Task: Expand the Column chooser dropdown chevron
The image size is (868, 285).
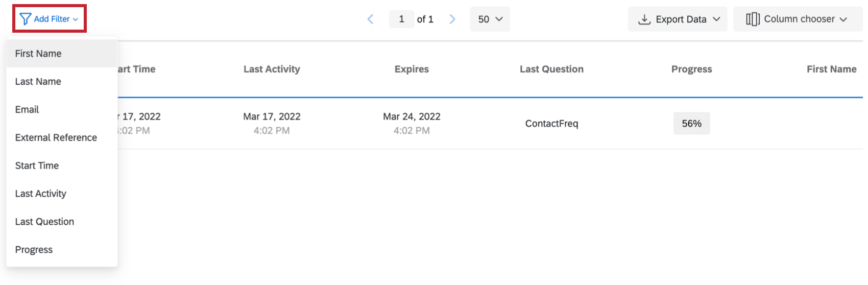Action: tap(843, 19)
